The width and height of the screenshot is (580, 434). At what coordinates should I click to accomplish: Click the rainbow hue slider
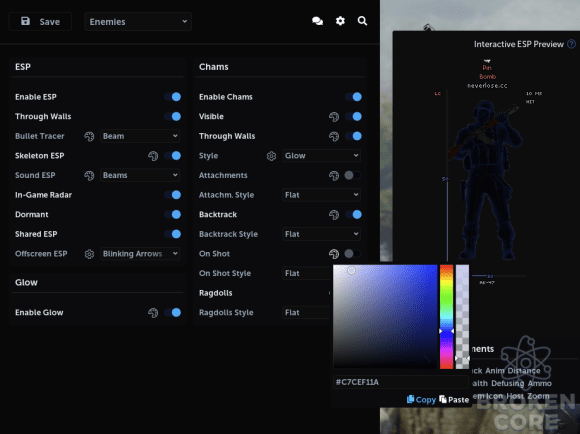pyautogui.click(x=446, y=317)
